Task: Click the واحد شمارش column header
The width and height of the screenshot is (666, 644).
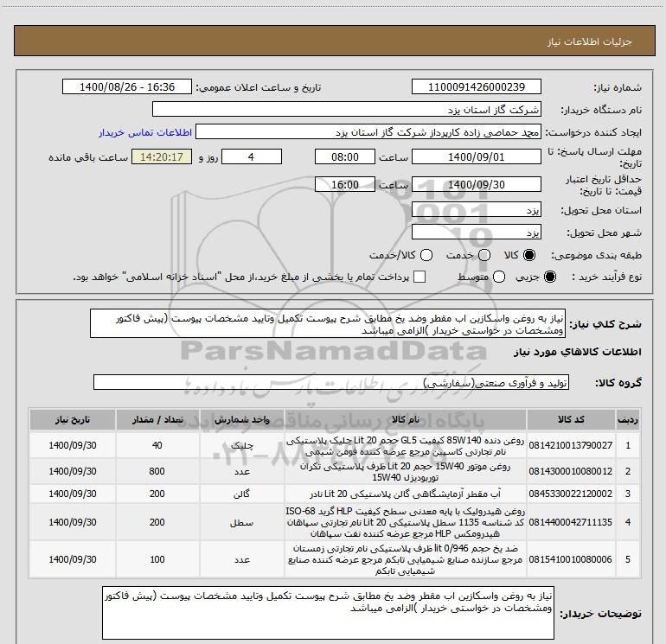Action: point(241,419)
